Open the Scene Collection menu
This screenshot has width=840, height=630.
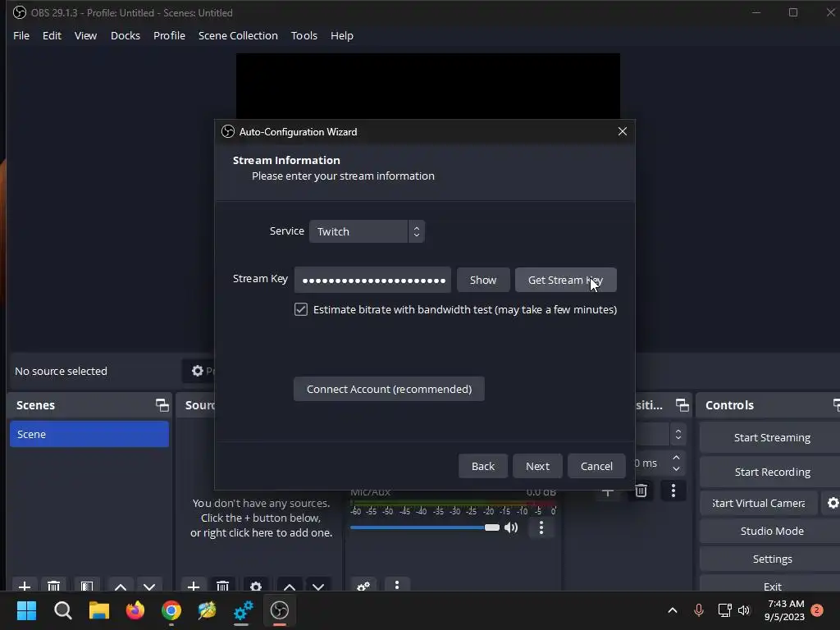coord(238,35)
